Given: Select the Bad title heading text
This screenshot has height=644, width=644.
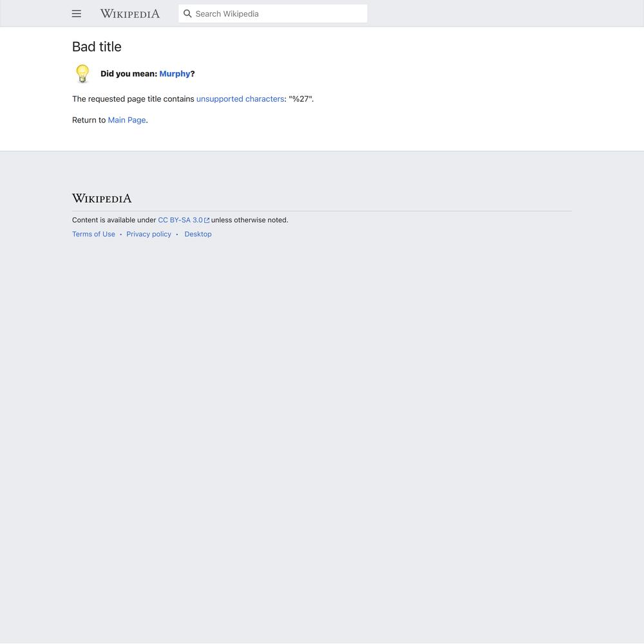Looking at the screenshot, I should 97,47.
